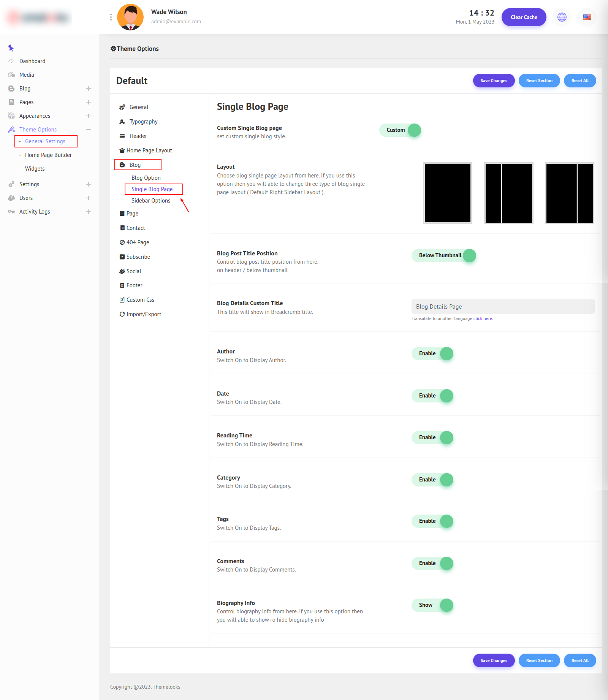Click the globe icon in header
Screen dimensions: 608x700
pos(562,17)
